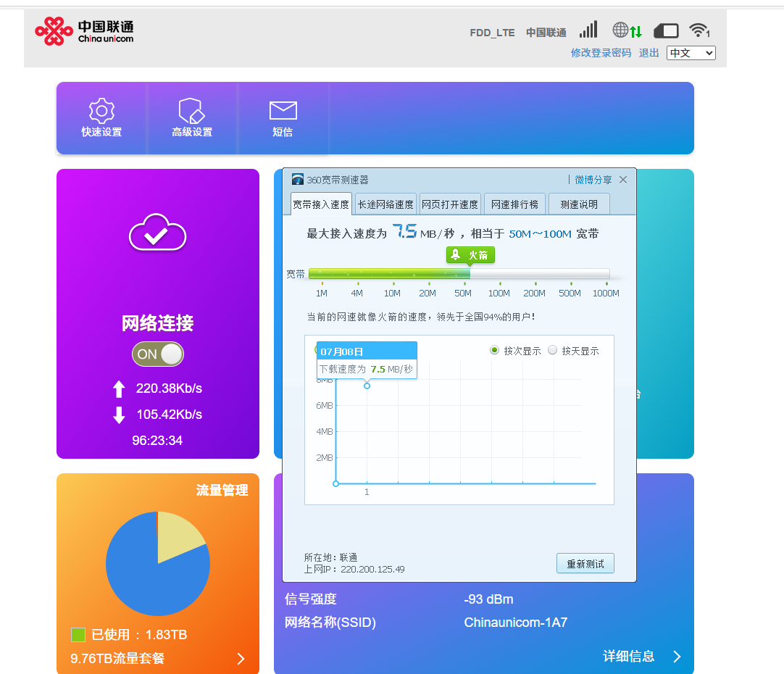Expand the 9.76TB流量套餐 arrow
The height and width of the screenshot is (674, 784).
241,659
